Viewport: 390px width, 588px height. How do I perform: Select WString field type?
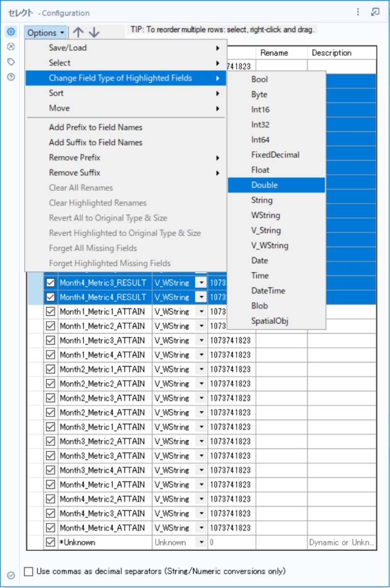pos(276,215)
